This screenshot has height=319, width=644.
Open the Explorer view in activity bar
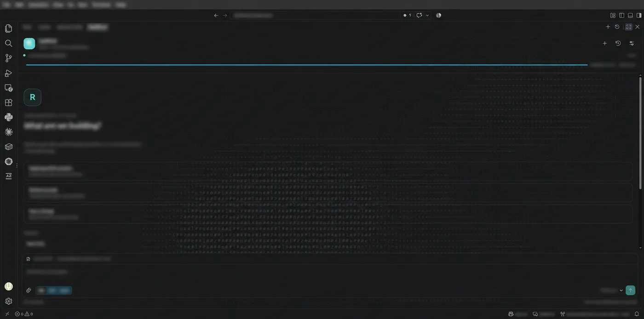point(8,28)
